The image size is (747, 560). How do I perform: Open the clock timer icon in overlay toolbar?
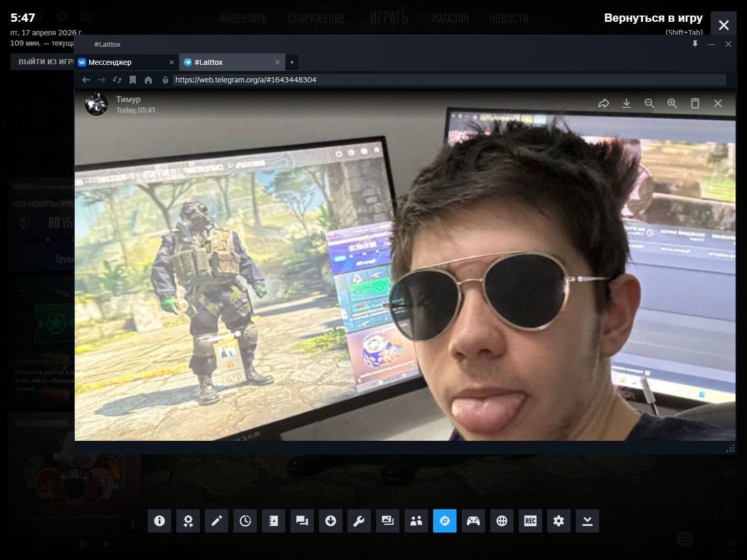coord(245,521)
